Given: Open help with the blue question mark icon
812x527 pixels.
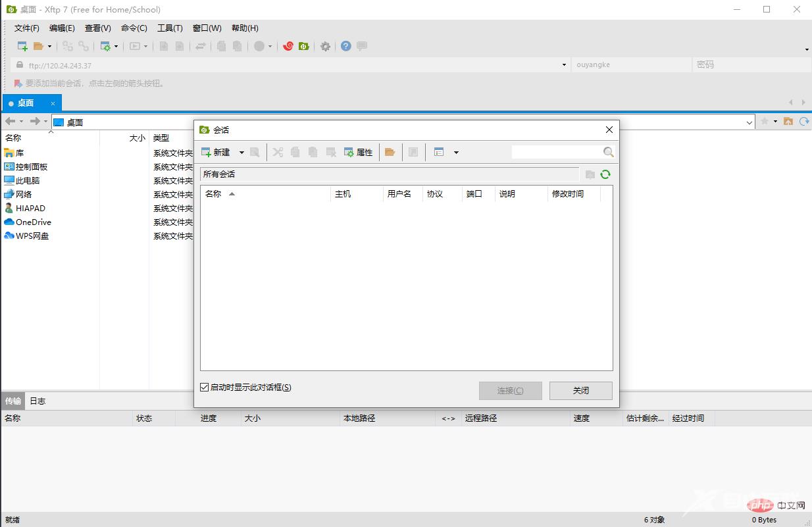Looking at the screenshot, I should [x=345, y=46].
